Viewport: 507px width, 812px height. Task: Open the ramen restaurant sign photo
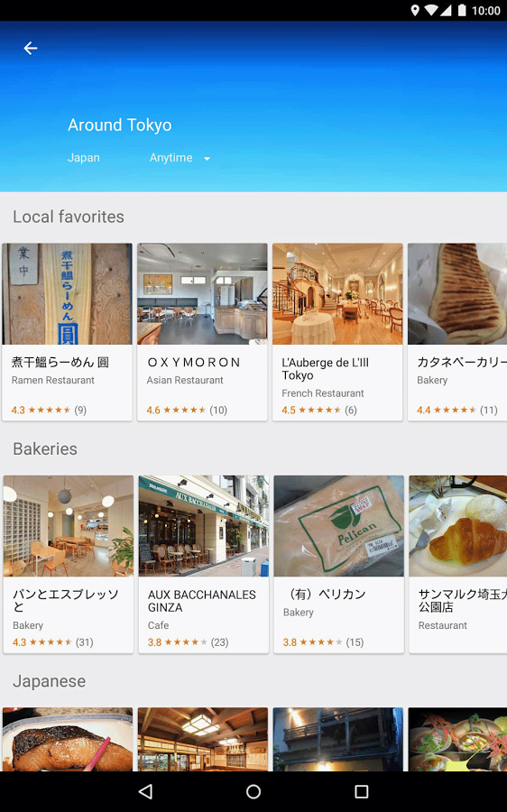(x=67, y=293)
